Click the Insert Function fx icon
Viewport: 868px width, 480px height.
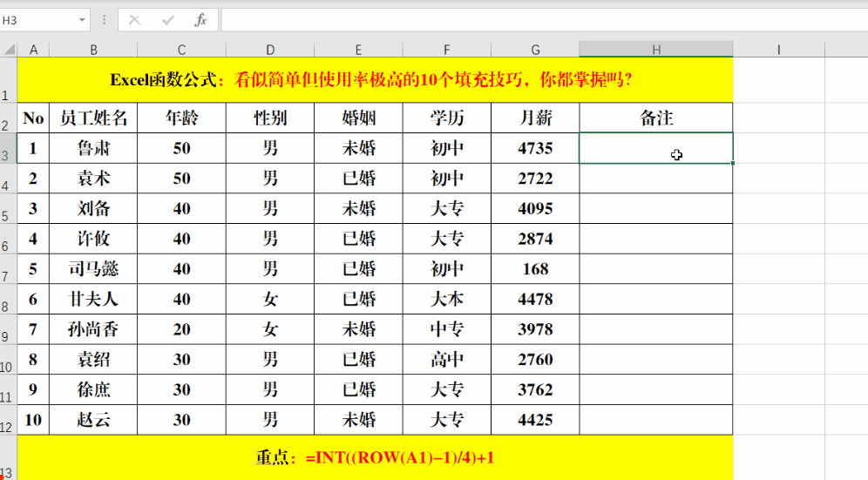[x=200, y=21]
